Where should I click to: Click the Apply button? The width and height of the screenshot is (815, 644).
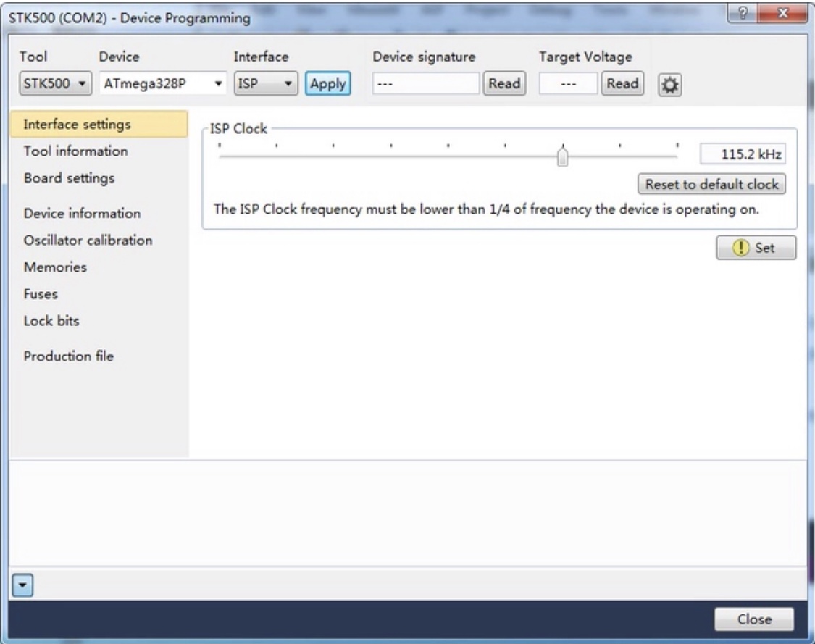coord(328,83)
